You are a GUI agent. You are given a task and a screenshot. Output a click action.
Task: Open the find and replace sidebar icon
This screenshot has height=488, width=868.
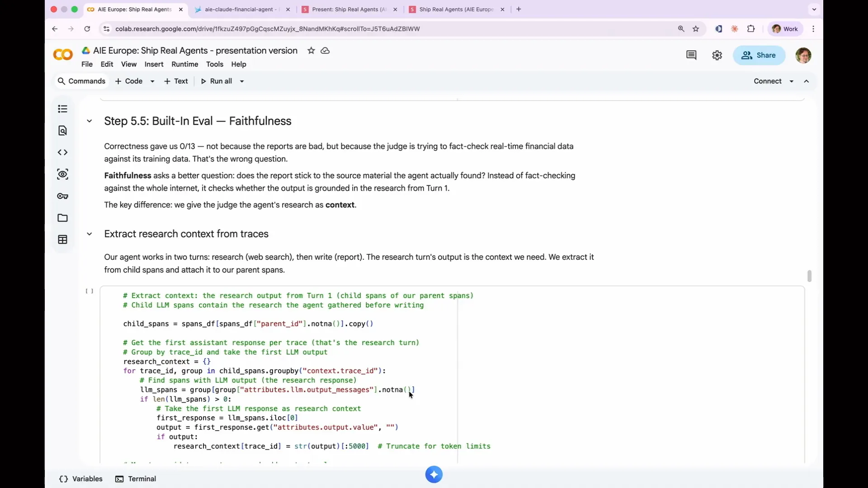(x=62, y=131)
